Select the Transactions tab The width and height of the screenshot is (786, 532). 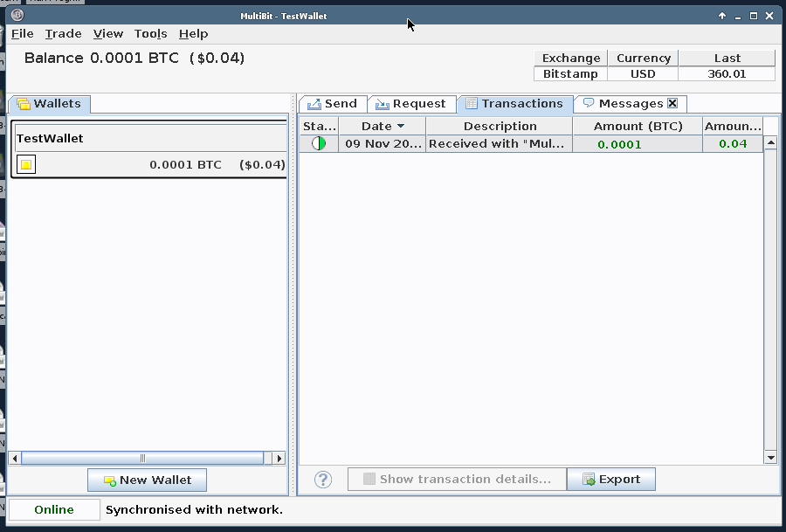[x=514, y=104]
